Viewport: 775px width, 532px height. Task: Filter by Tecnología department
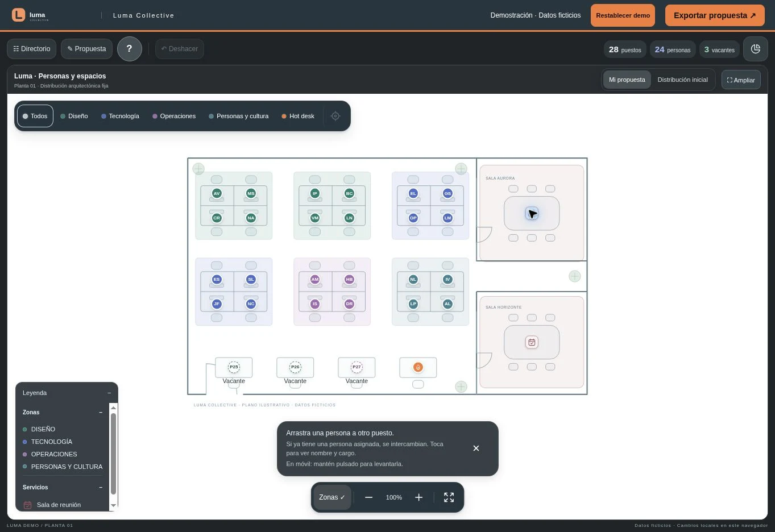(120, 116)
